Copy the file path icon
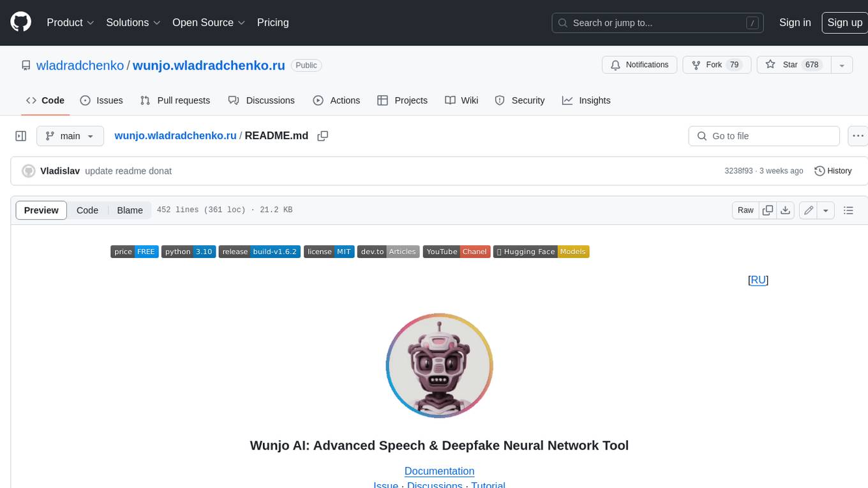 [323, 136]
